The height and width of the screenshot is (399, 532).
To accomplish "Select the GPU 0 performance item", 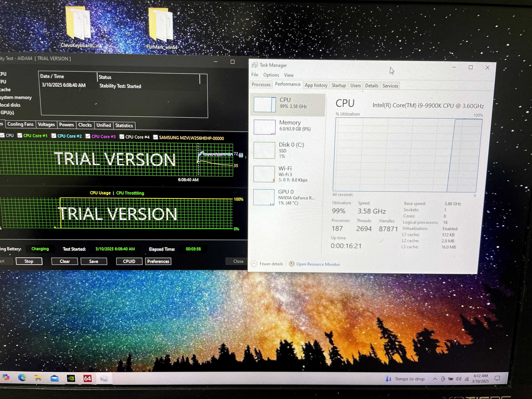I will [x=287, y=197].
